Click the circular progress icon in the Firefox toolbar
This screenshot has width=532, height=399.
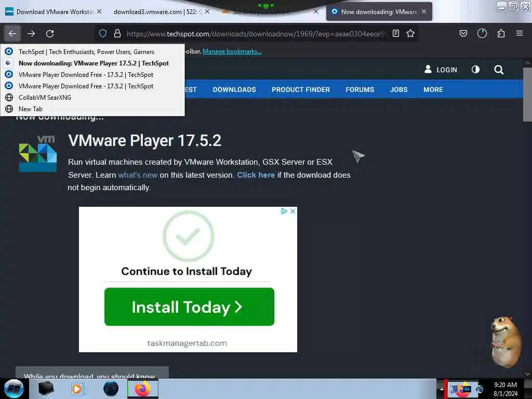[x=482, y=33]
